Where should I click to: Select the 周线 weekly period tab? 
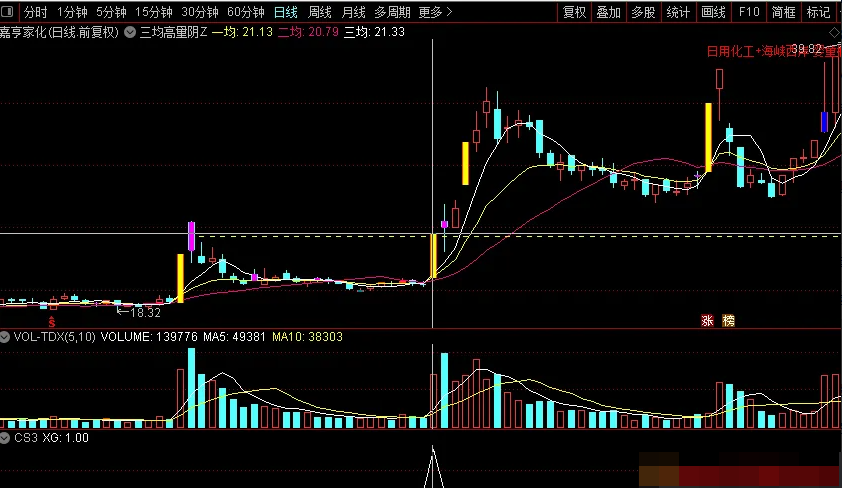pyautogui.click(x=320, y=12)
